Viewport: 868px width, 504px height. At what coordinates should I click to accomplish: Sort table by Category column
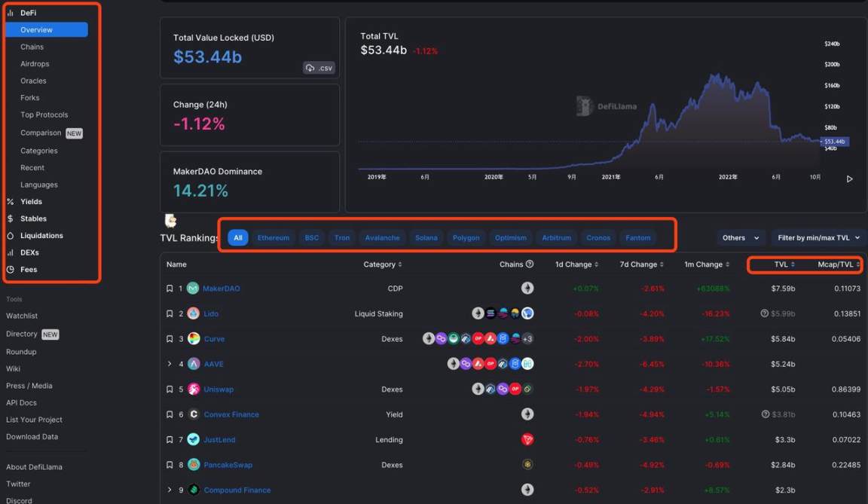point(383,264)
